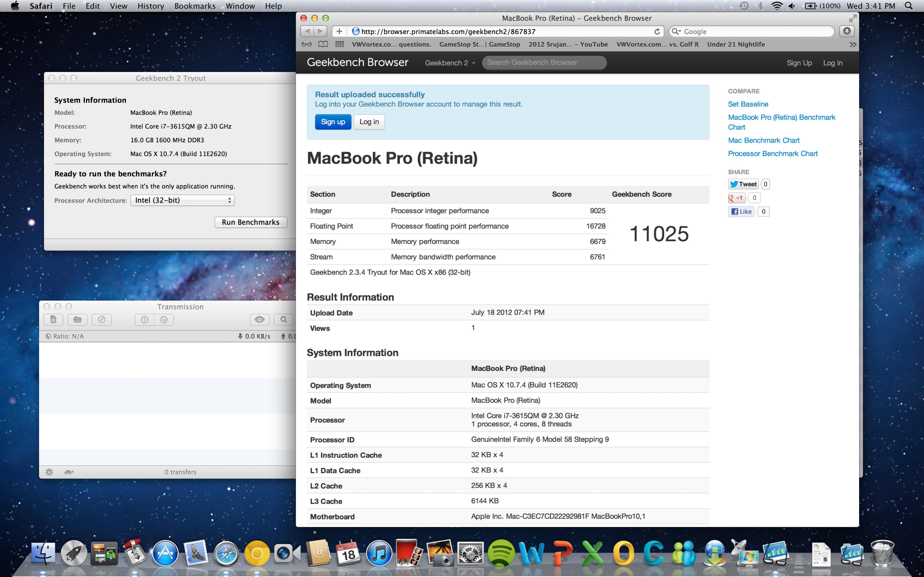
Task: Click Create Torrent File icon in Transmission
Action: [53, 319]
